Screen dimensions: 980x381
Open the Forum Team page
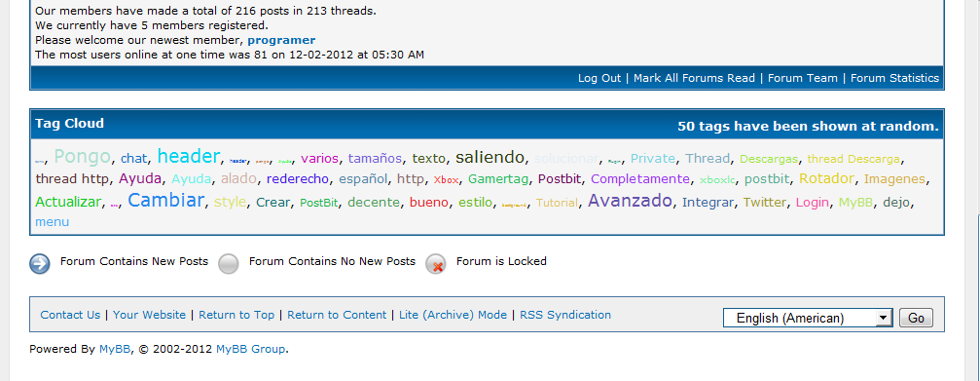pyautogui.click(x=803, y=78)
